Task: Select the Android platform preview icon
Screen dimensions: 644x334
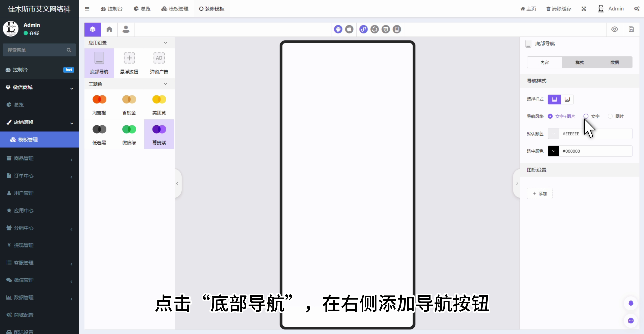Action: (x=338, y=29)
